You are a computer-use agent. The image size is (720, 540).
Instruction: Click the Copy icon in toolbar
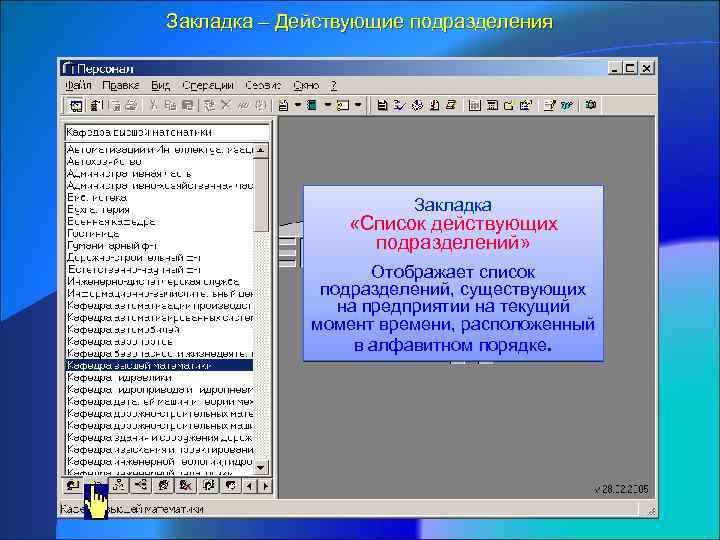(170, 105)
